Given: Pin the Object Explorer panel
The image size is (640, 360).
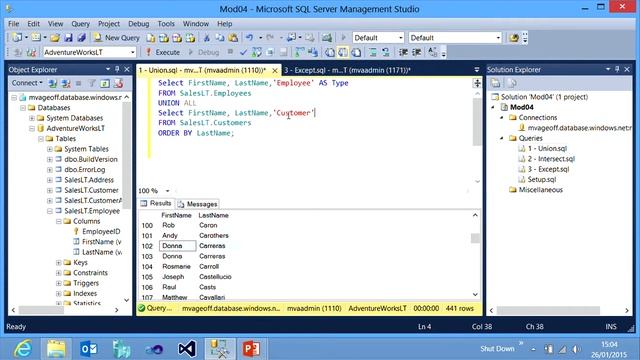Looking at the screenshot, I should [x=117, y=69].
